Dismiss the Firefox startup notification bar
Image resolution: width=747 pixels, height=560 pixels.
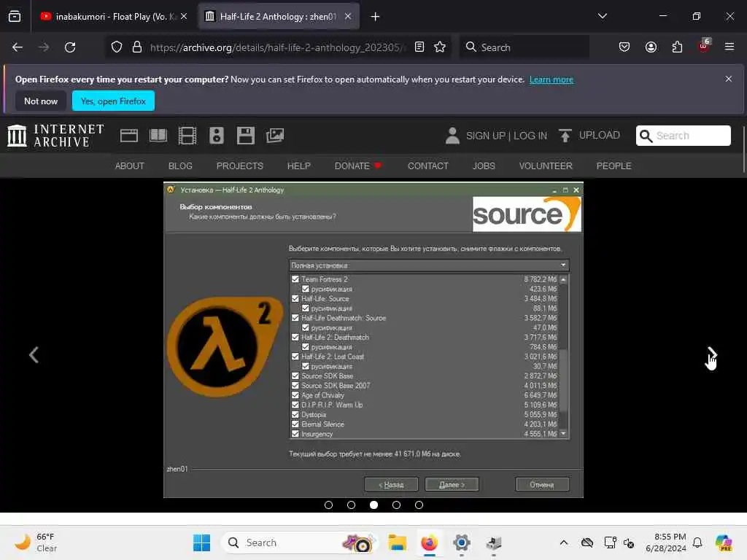(729, 79)
